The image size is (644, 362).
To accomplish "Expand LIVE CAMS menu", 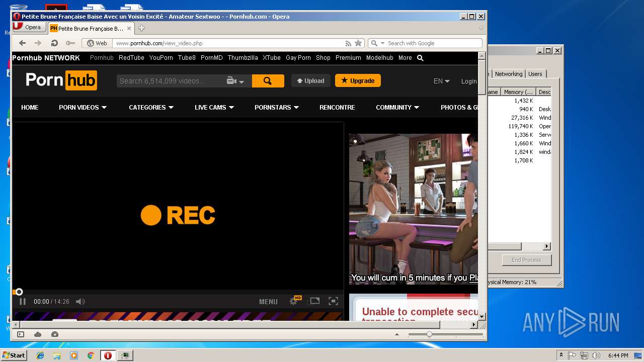I will (214, 107).
